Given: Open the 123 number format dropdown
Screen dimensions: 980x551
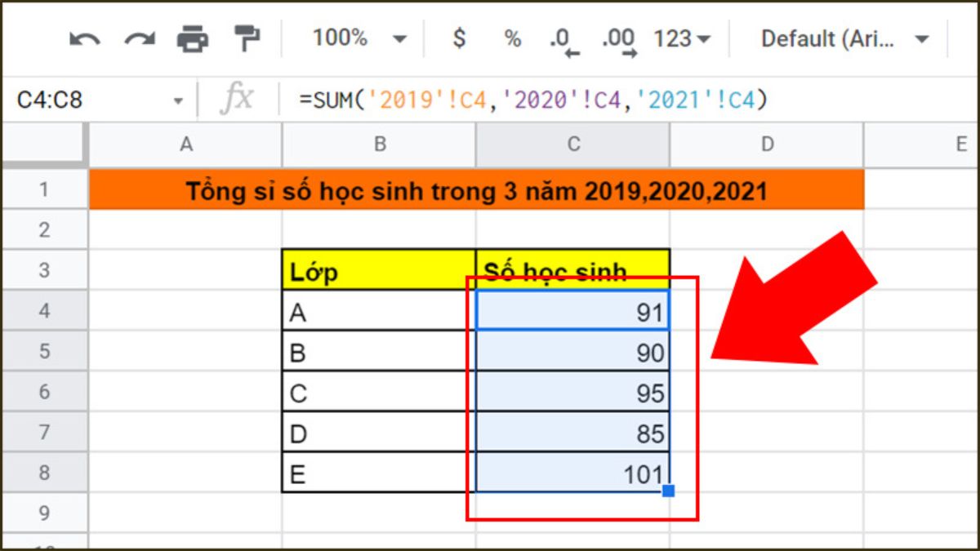Looking at the screenshot, I should pyautogui.click(x=684, y=37).
